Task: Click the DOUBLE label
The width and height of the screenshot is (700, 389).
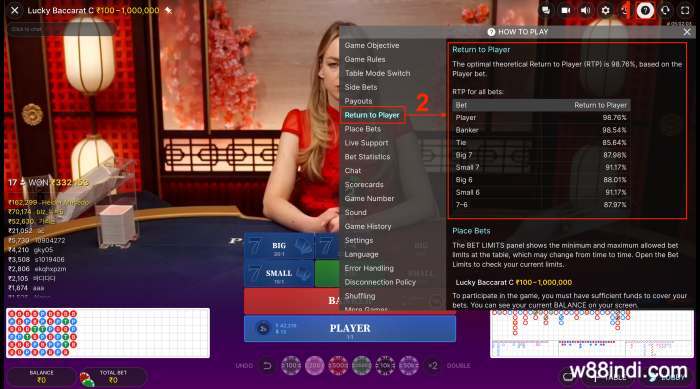Action: [458, 366]
